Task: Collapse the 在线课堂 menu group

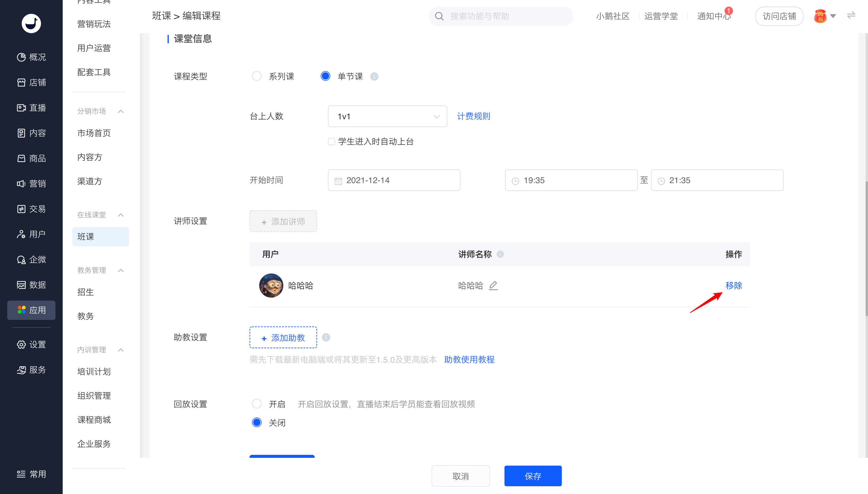Action: click(x=121, y=215)
